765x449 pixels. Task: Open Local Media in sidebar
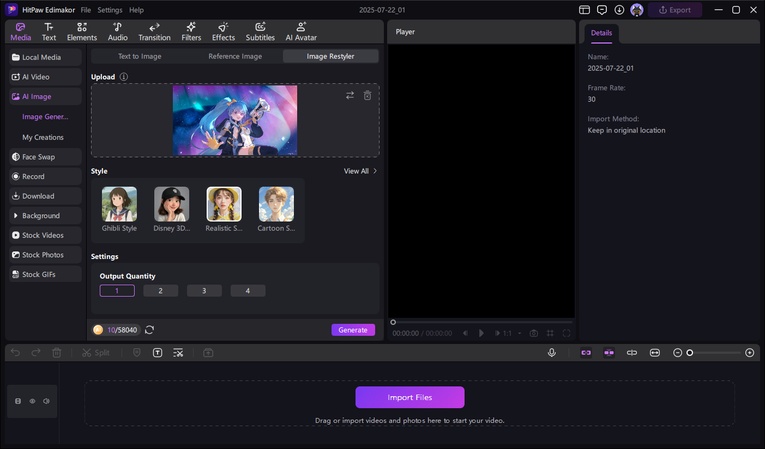[45, 57]
